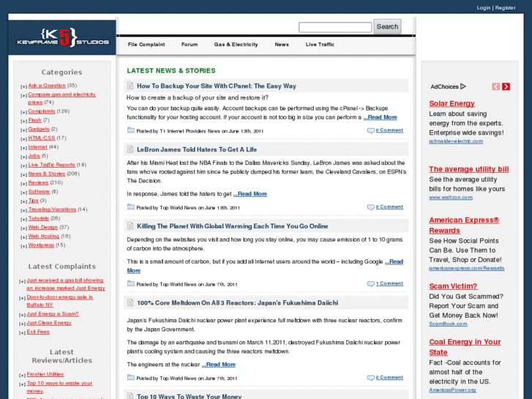Open the Tutorials category link
This screenshot has width=532, height=399.
pos(39,218)
